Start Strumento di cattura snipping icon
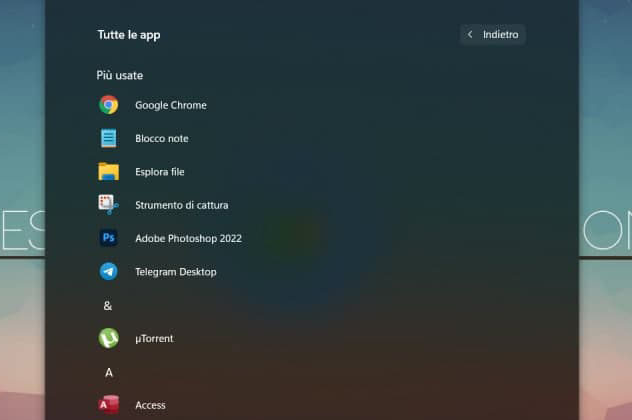 tap(108, 205)
